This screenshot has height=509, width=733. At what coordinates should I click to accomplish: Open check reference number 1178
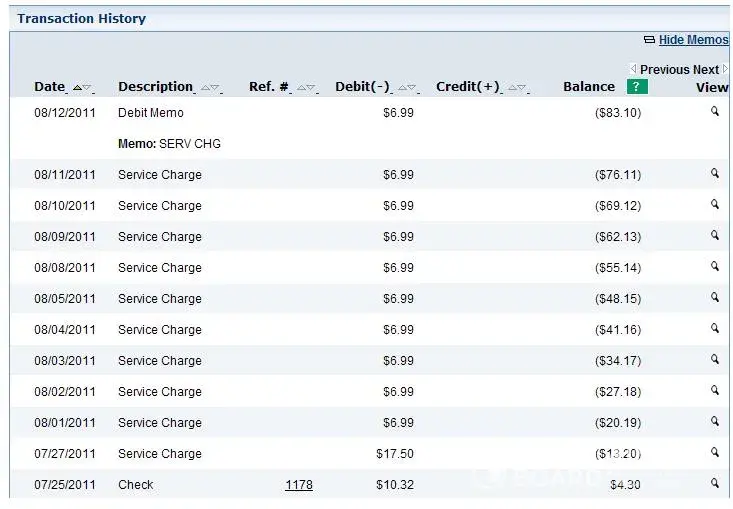(x=298, y=485)
